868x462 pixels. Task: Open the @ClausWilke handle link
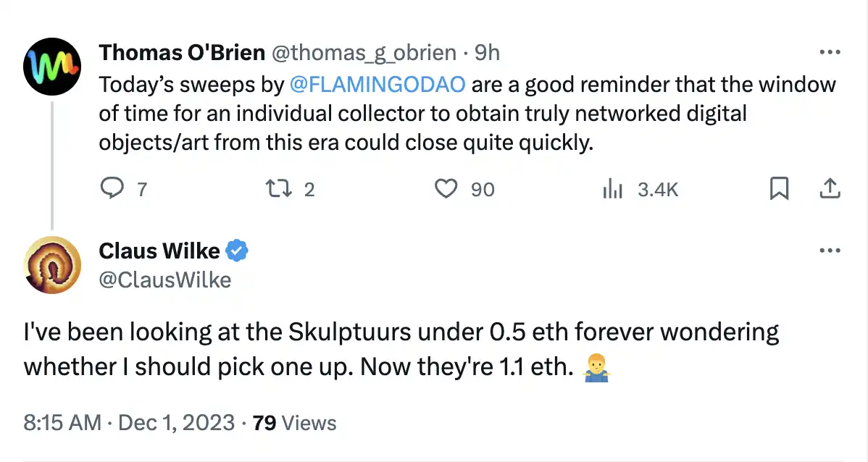(164, 279)
